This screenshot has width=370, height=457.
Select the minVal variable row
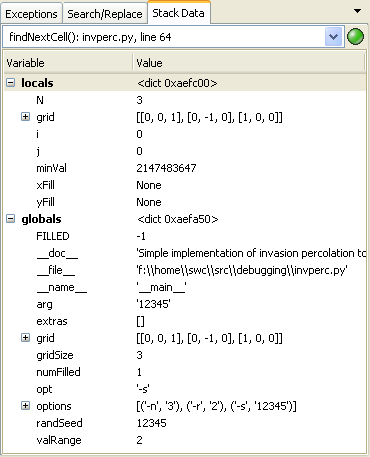click(x=185, y=168)
